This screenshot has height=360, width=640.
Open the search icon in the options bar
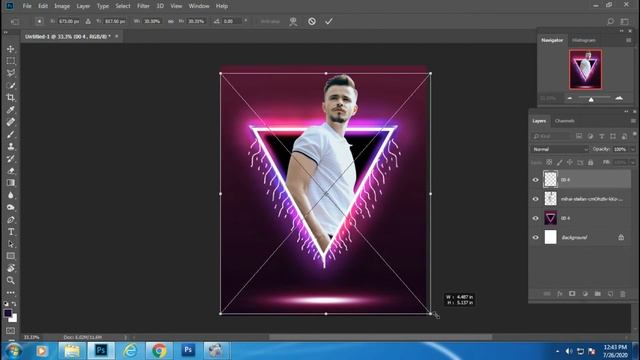[x=610, y=21]
